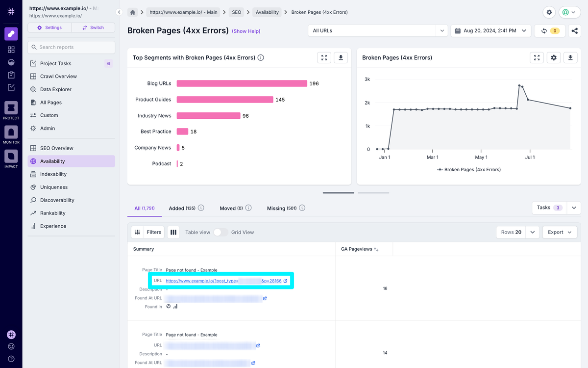Open the Filters button

(147, 232)
